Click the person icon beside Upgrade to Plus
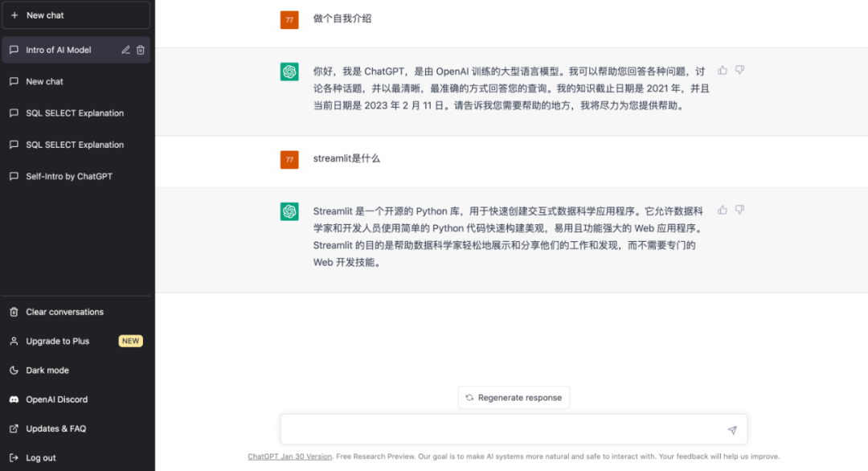868x471 pixels. click(x=14, y=342)
